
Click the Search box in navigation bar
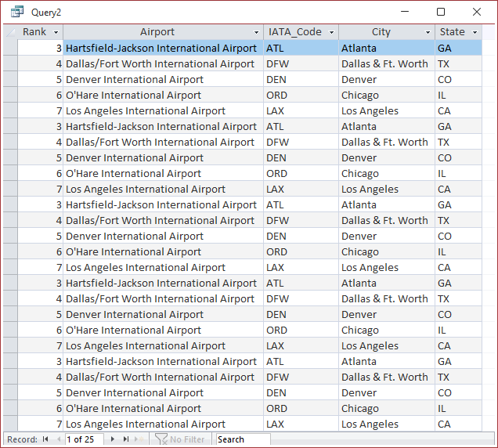pos(244,439)
